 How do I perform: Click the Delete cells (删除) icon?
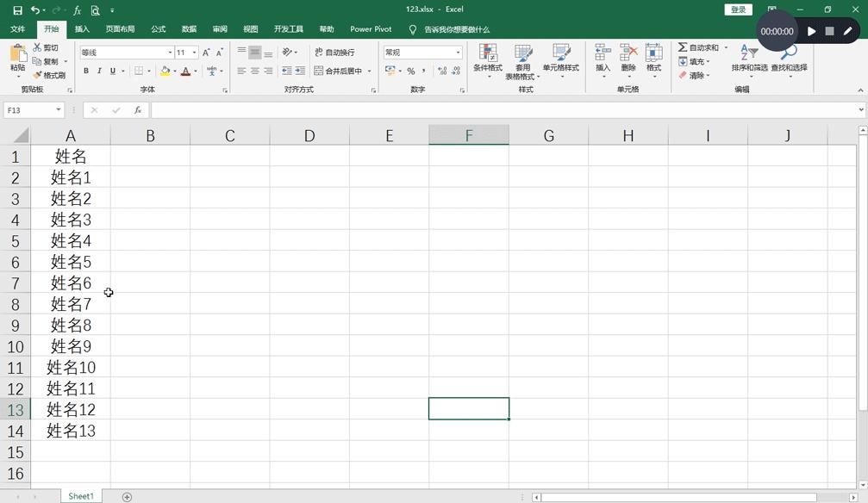(x=628, y=53)
